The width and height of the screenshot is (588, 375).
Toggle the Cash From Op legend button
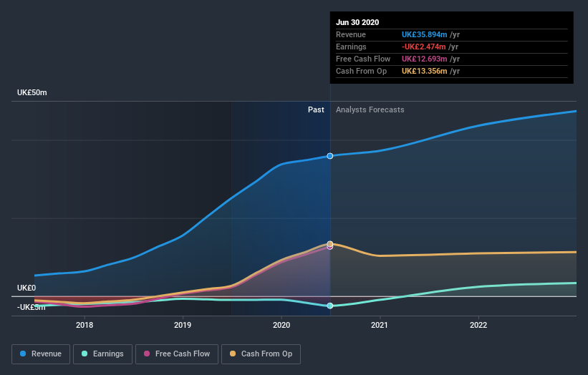(261, 354)
